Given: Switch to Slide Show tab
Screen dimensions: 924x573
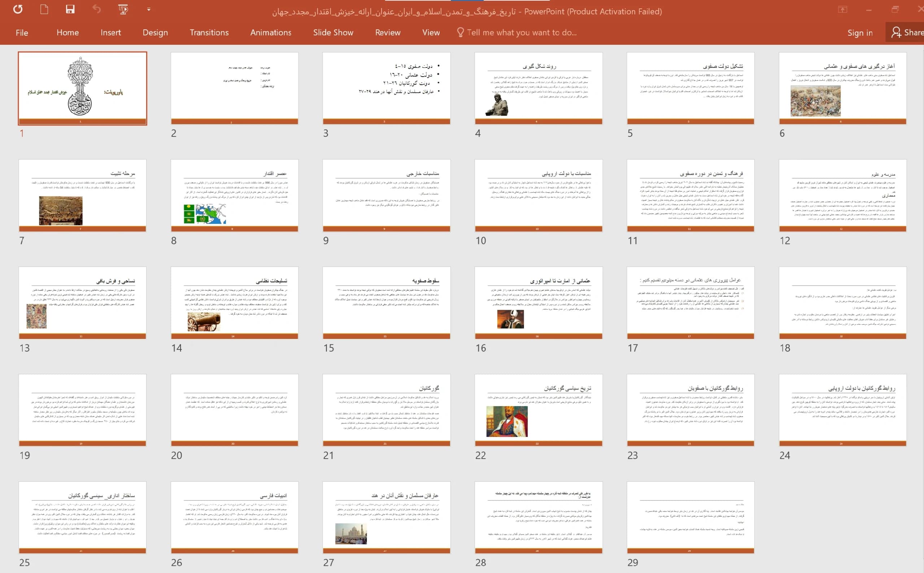Looking at the screenshot, I should 334,32.
